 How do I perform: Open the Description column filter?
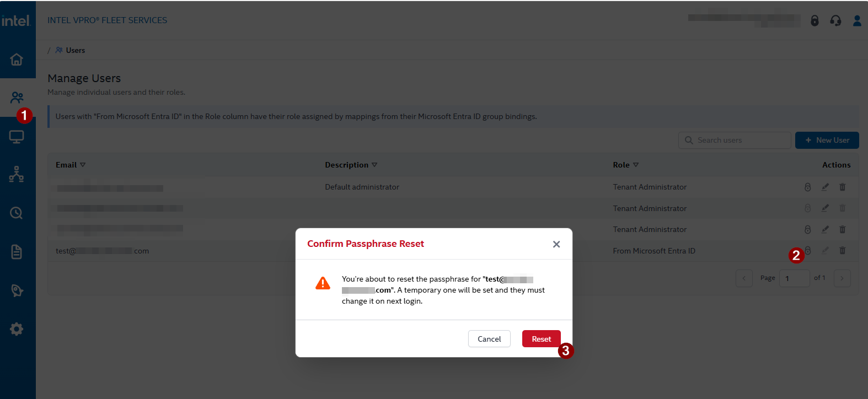point(374,165)
